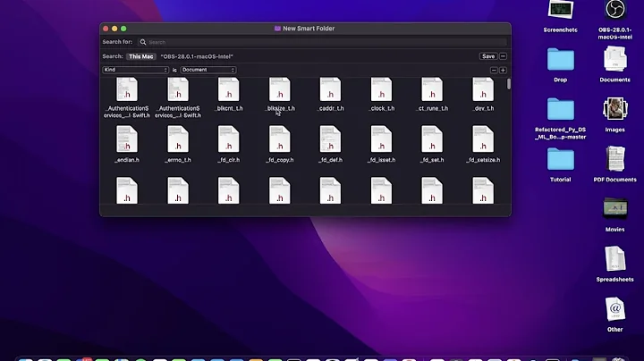644x361 pixels.
Task: Open the Kind criteria dropdown
Action: coord(136,70)
